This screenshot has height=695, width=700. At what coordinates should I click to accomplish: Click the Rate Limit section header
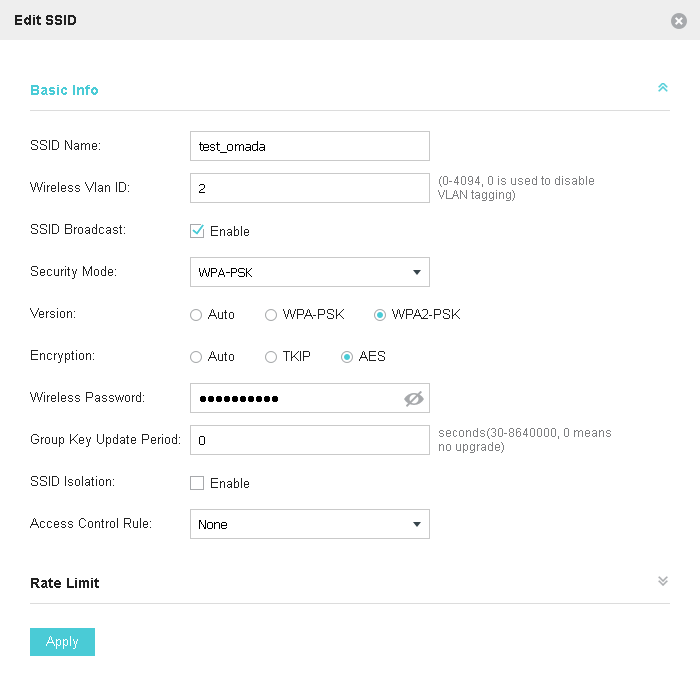[x=65, y=583]
